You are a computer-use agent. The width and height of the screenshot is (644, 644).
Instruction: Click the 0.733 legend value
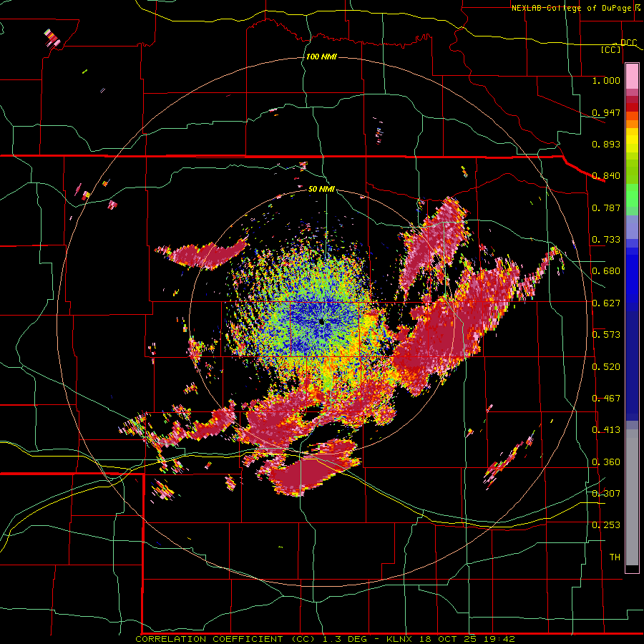click(x=606, y=240)
